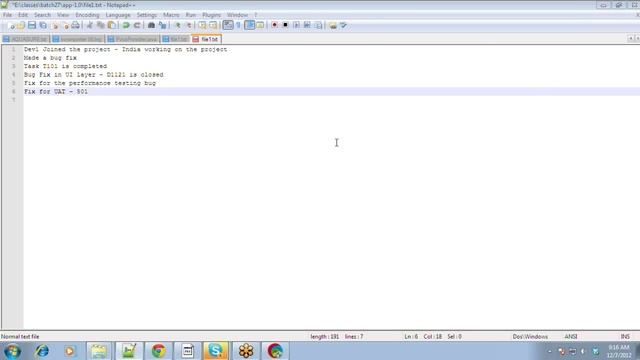This screenshot has width=640, height=360.
Task: Open Google Chrome from the taskbar
Action: click(159, 351)
